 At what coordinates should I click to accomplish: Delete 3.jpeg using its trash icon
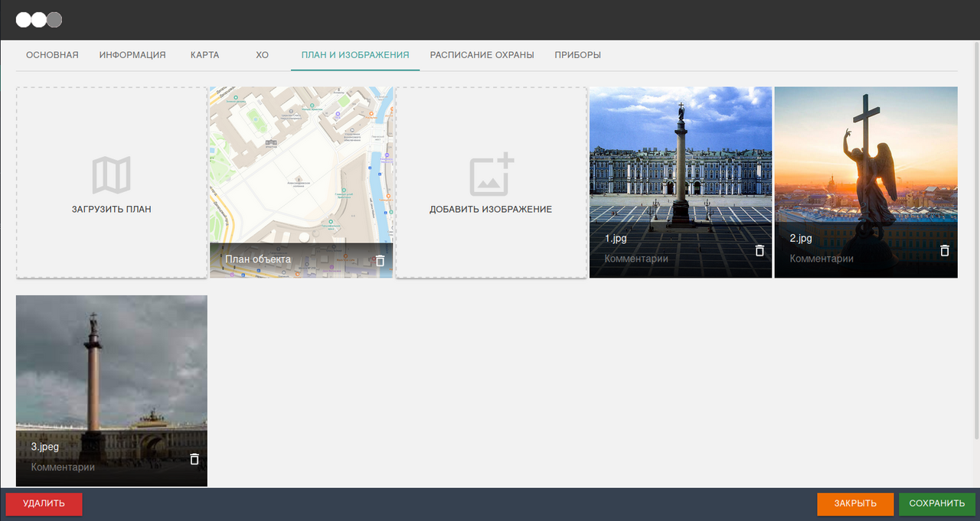[194, 459]
